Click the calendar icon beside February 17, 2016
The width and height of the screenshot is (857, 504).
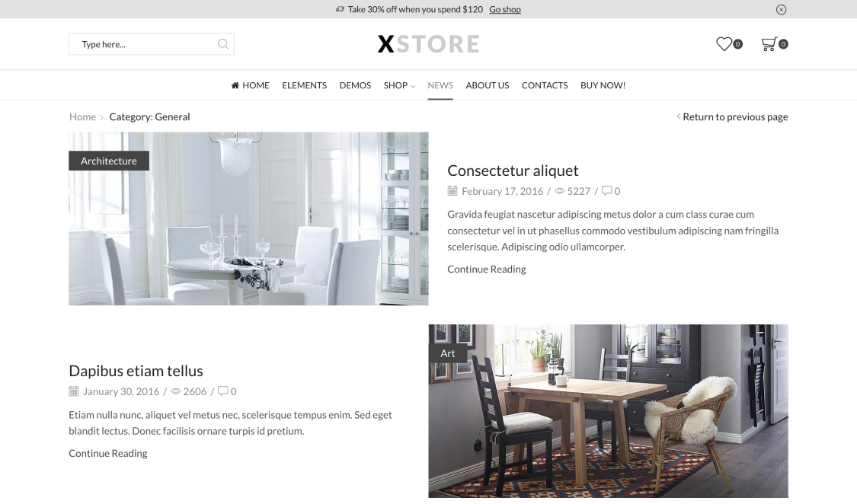[452, 190]
